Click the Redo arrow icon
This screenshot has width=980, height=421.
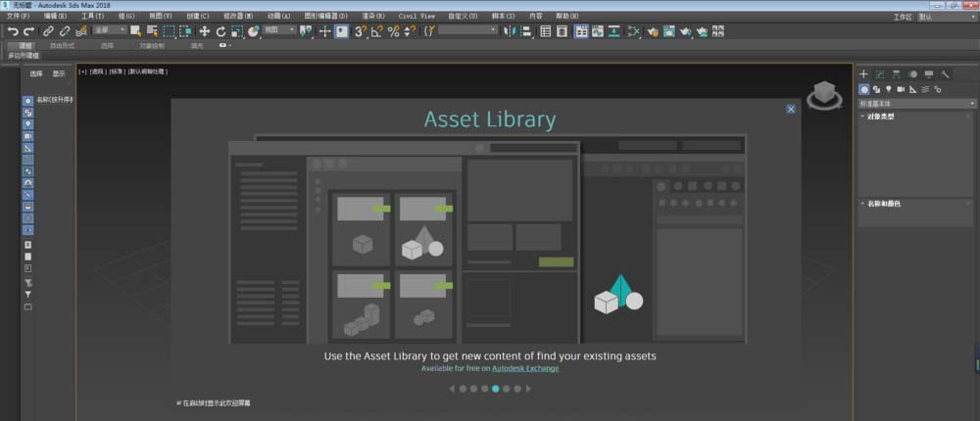pyautogui.click(x=28, y=31)
